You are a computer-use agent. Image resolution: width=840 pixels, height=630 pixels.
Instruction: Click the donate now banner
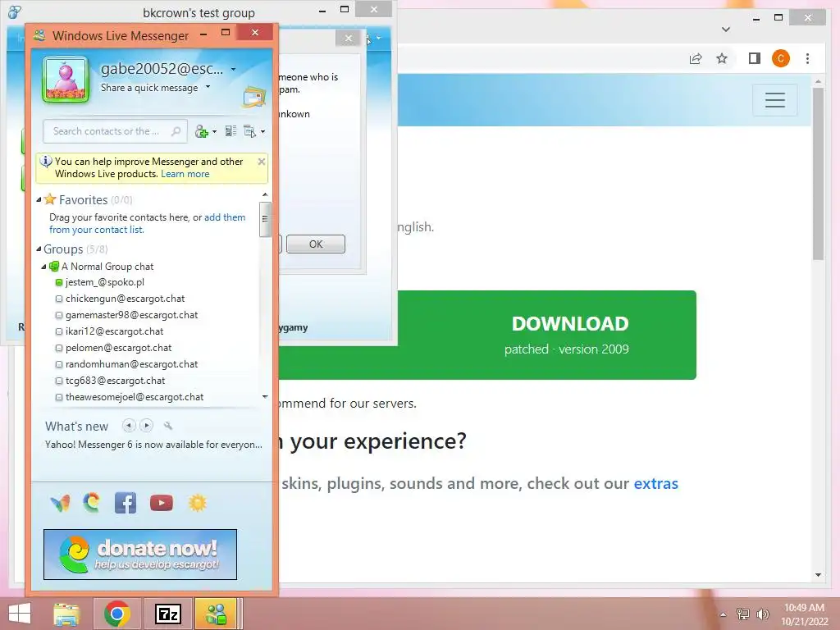coord(140,555)
